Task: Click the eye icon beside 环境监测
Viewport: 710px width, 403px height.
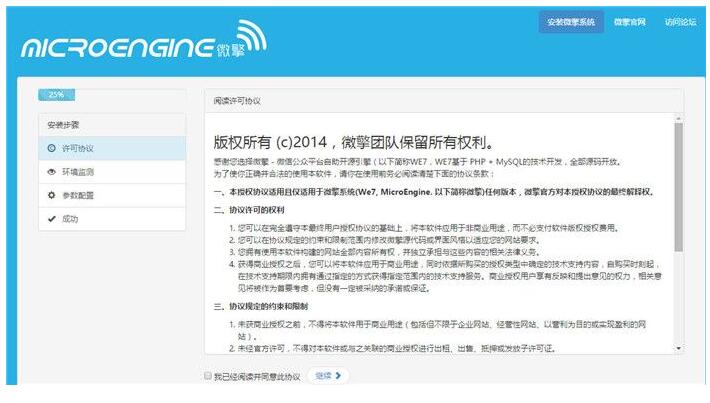Action: tap(52, 172)
